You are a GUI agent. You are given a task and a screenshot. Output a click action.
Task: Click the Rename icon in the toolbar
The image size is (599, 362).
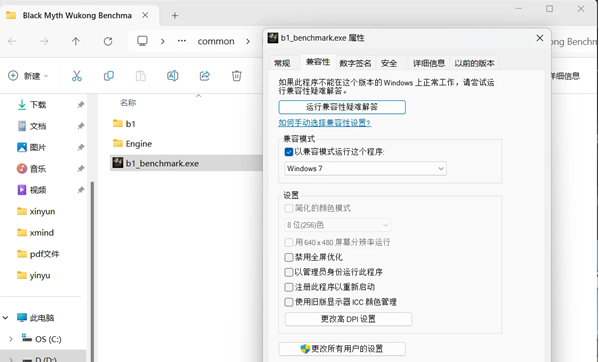click(173, 76)
